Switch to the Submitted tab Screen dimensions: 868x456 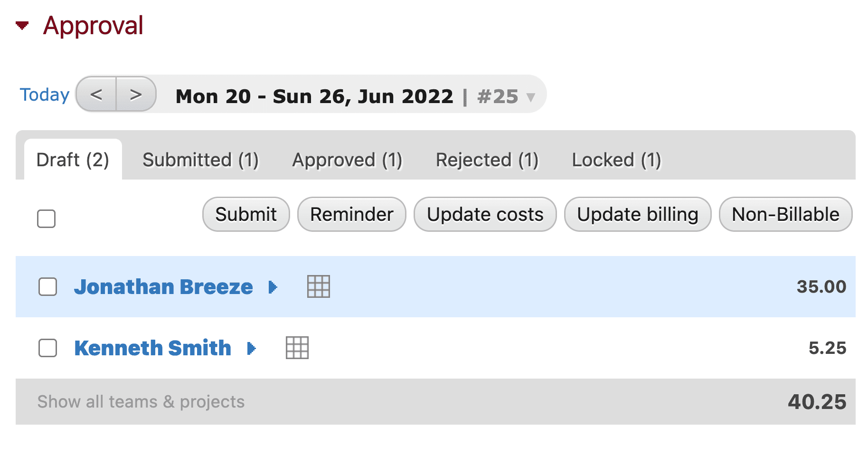tap(200, 160)
